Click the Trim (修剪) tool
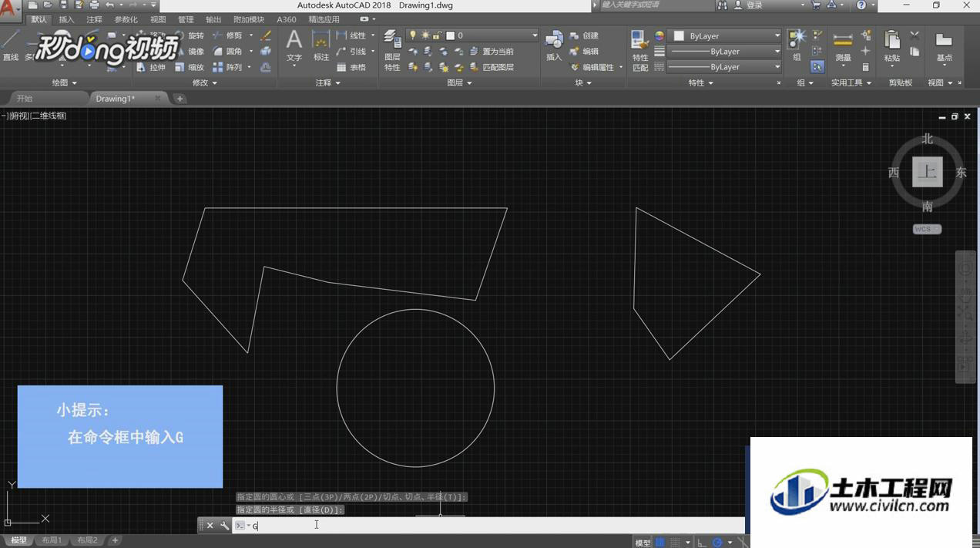Image resolution: width=980 pixels, height=548 pixels. [228, 35]
